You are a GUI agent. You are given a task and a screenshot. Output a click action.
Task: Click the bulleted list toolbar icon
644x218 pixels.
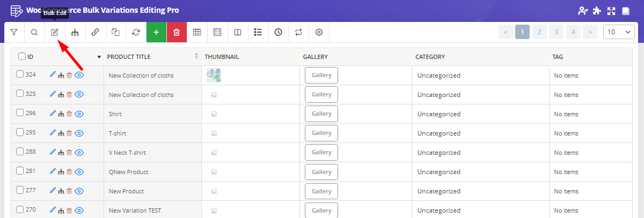pos(258,32)
